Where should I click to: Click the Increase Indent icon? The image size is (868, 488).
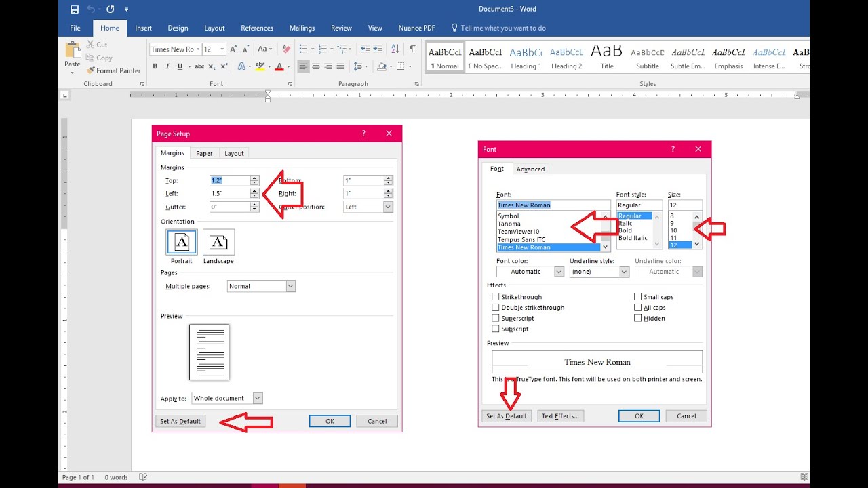click(x=378, y=49)
